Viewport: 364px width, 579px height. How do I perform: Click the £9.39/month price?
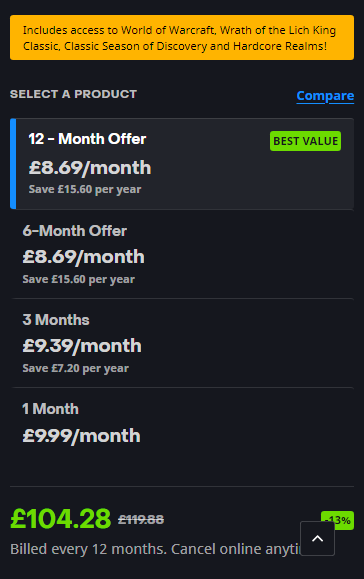(82, 346)
